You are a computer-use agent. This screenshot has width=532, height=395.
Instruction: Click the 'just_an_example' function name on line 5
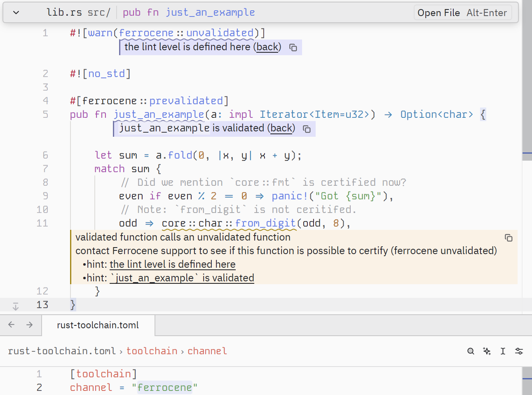tap(159, 115)
